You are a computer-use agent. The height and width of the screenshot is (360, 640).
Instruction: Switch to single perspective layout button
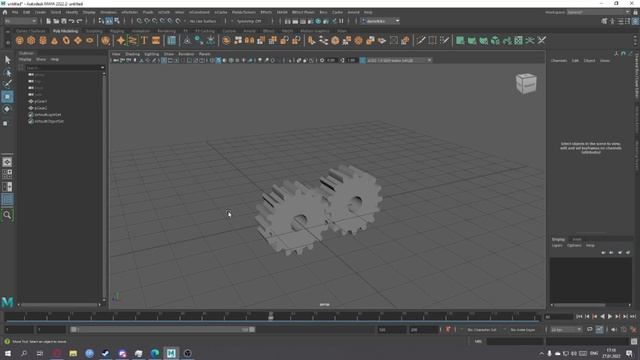tap(7, 162)
